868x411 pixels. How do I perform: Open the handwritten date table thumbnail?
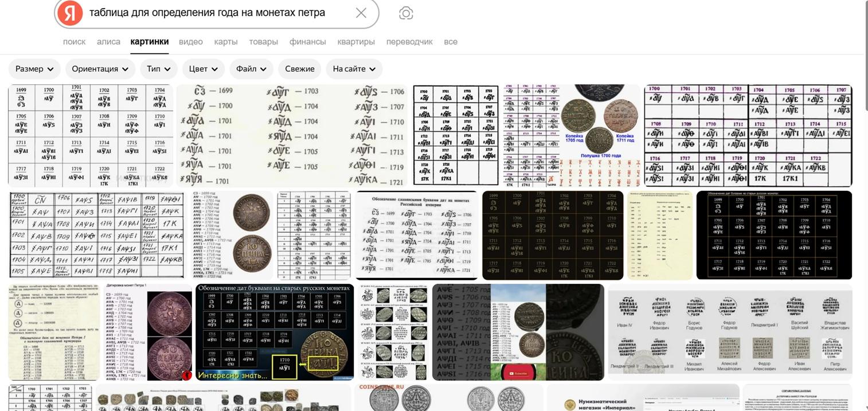pos(96,235)
